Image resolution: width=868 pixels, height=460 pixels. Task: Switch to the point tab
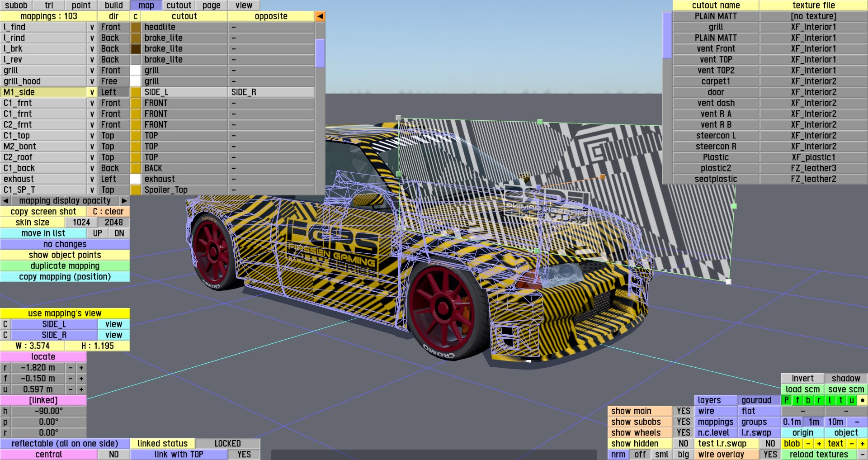[81, 5]
